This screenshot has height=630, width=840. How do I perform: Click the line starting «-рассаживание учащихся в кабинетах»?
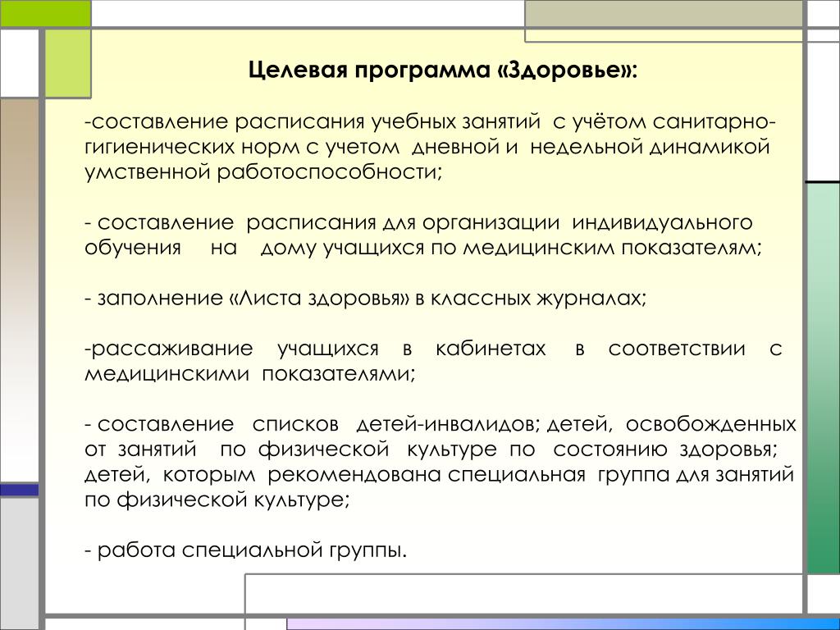pos(433,349)
